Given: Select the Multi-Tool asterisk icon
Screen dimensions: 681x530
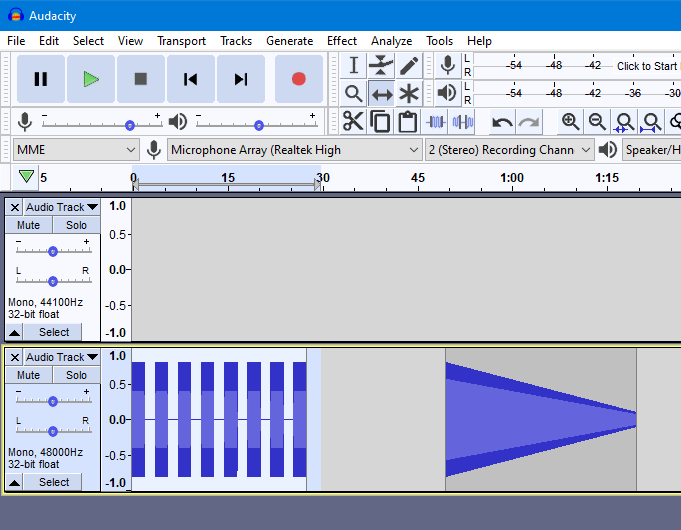Looking at the screenshot, I should pos(408,93).
